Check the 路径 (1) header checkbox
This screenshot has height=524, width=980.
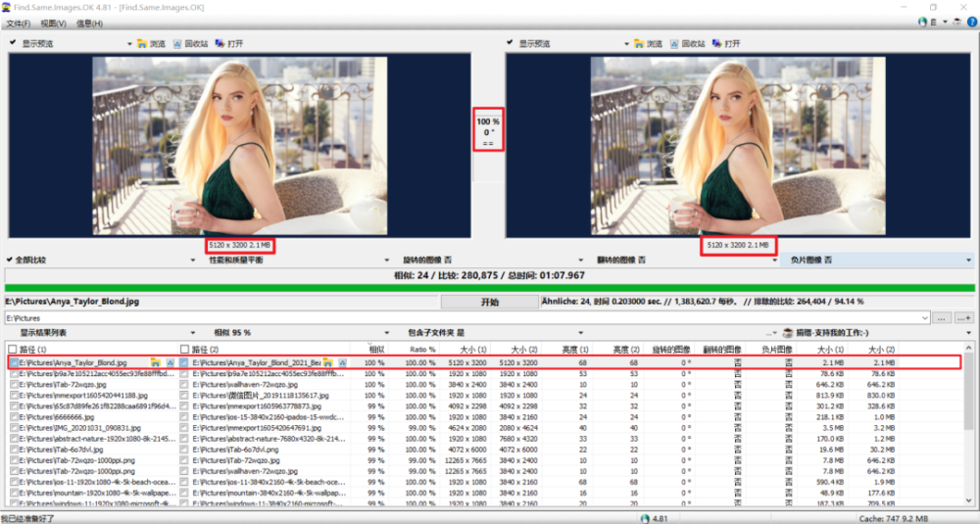coord(13,349)
